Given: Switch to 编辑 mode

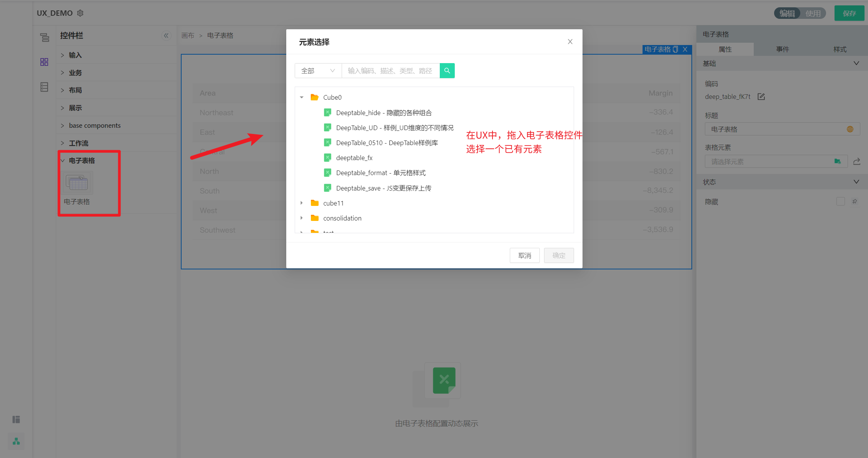Looking at the screenshot, I should tap(787, 13).
